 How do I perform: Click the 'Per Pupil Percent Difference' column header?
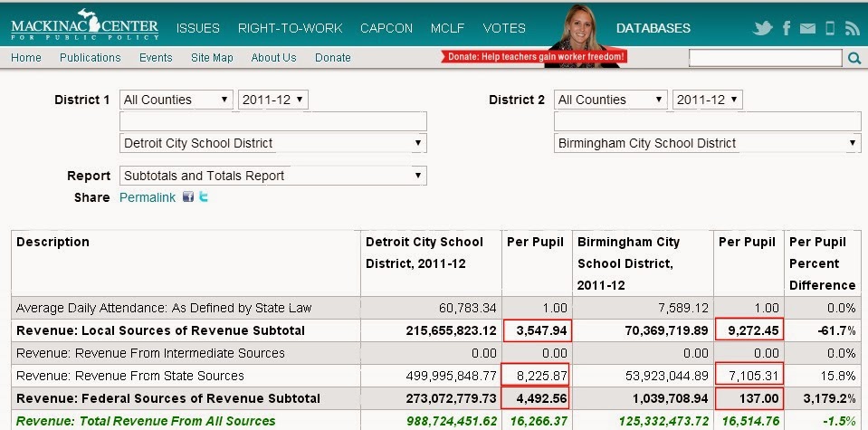tap(822, 263)
